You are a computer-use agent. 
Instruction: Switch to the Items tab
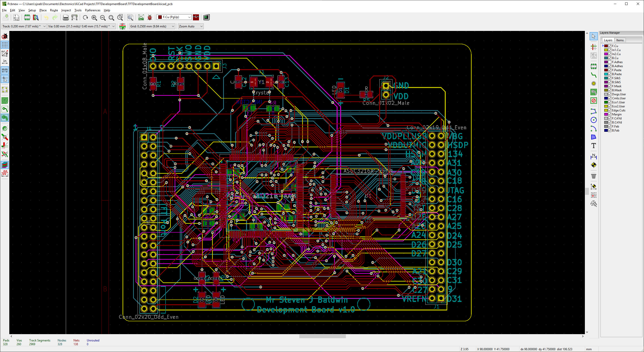click(620, 40)
